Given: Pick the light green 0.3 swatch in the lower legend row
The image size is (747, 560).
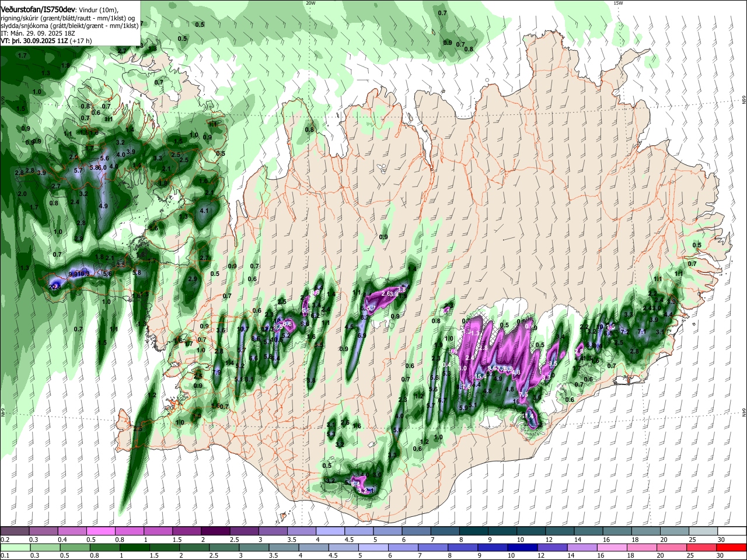Looking at the screenshot, I should (x=45, y=548).
